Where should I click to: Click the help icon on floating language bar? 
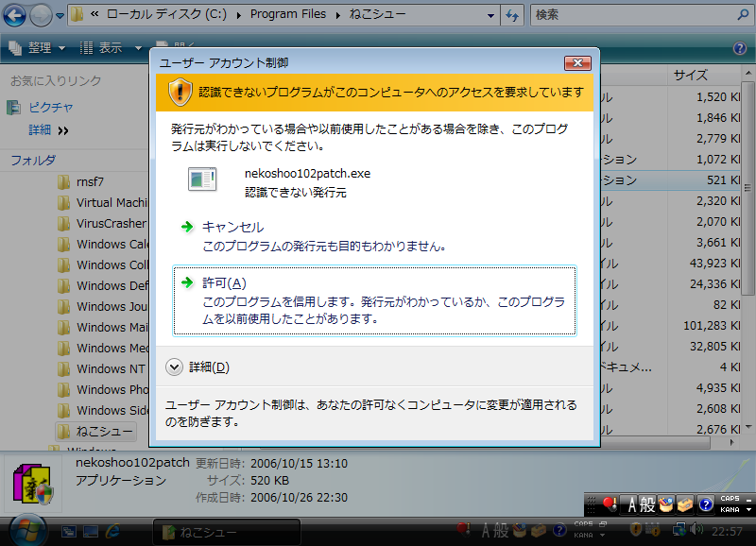click(705, 504)
